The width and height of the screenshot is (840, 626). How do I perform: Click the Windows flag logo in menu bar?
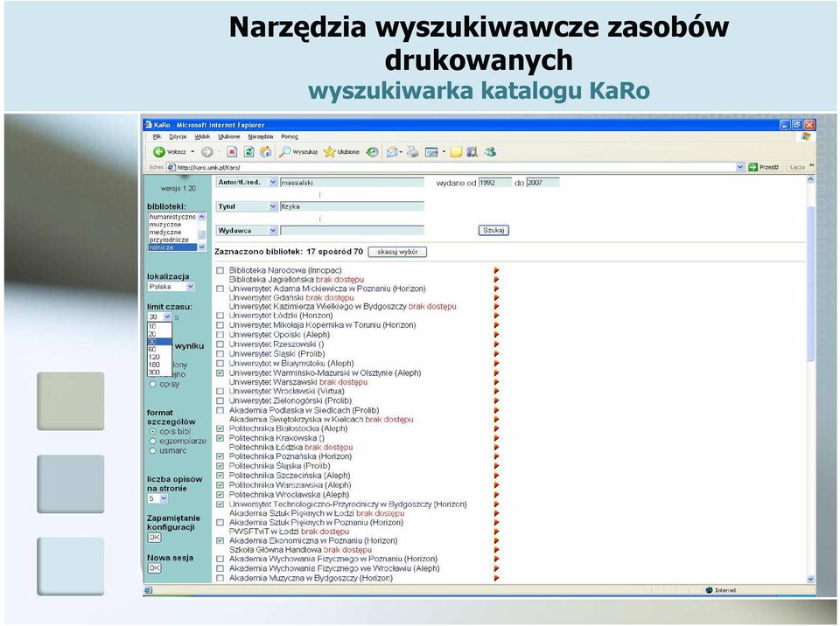pyautogui.click(x=806, y=136)
